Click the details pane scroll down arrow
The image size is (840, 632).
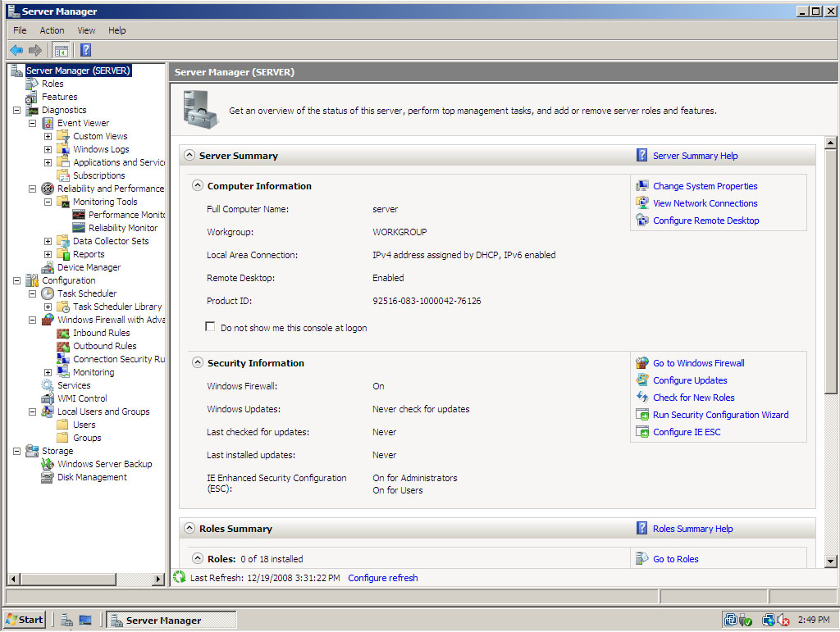(x=830, y=562)
